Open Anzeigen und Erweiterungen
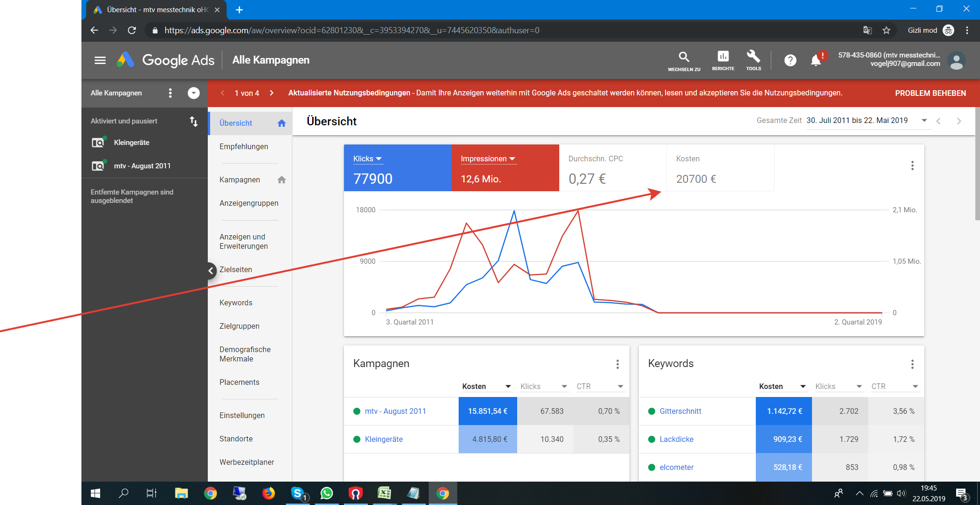Image resolution: width=980 pixels, height=505 pixels. point(244,242)
